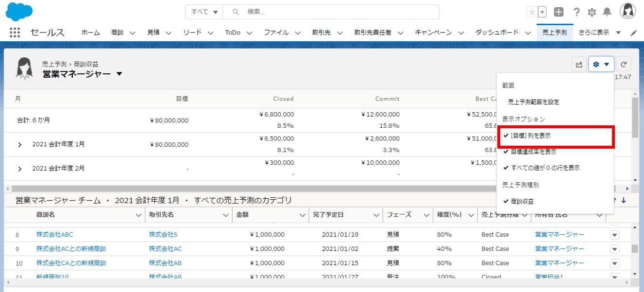Select the 売上予測 tab
The image size is (644, 292).
tap(555, 33)
